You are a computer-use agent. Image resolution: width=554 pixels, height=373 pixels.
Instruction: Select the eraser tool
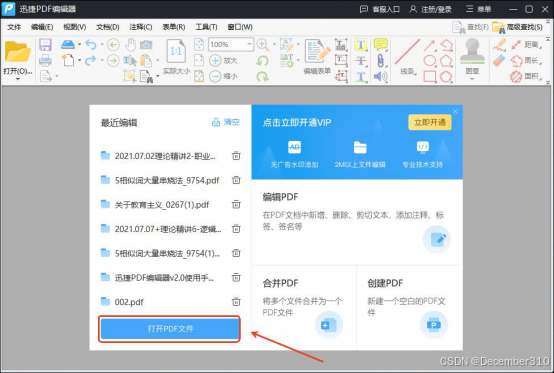click(x=500, y=60)
